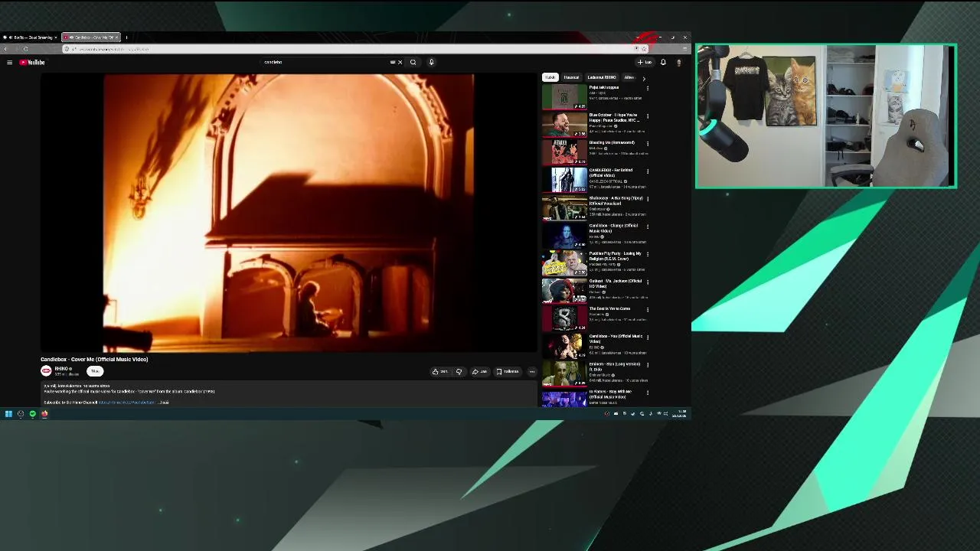Viewport: 980px width, 551px height.
Task: Go to the YouTube home logo
Action: pos(32,62)
